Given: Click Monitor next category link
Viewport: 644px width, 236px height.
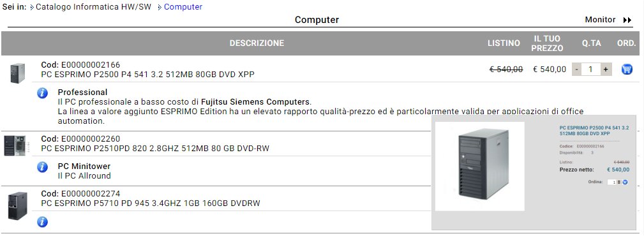Looking at the screenshot, I should [x=600, y=20].
